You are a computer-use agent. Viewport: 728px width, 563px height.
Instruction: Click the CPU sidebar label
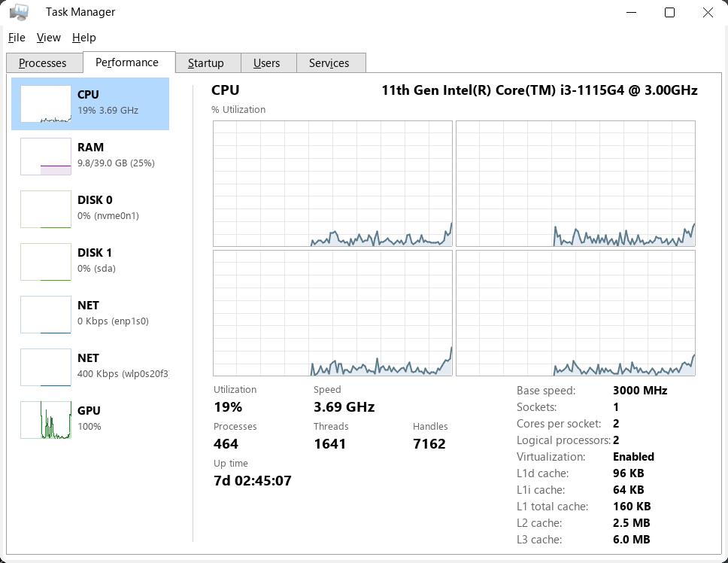click(x=88, y=94)
